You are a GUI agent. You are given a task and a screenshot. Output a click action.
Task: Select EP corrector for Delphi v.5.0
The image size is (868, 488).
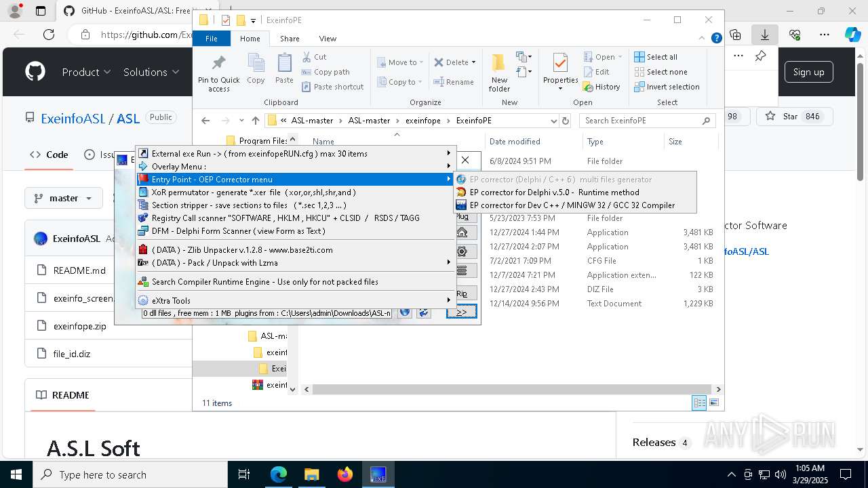click(575, 192)
